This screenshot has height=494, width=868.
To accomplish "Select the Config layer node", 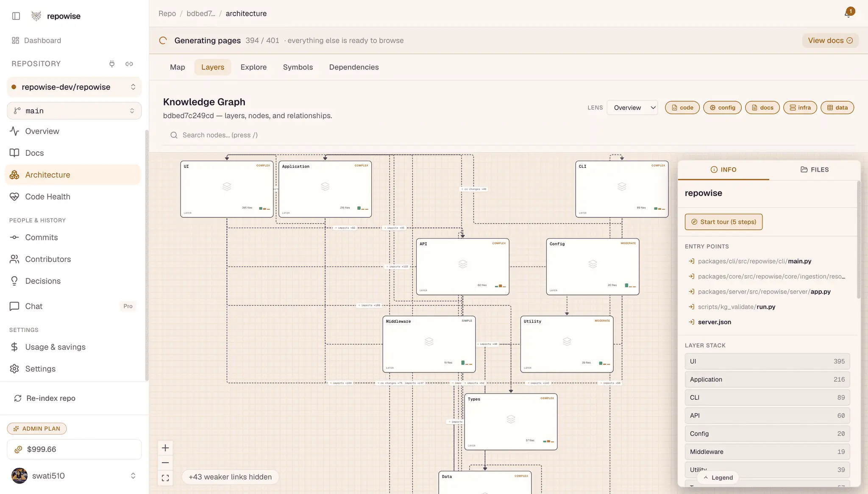I will 593,266.
